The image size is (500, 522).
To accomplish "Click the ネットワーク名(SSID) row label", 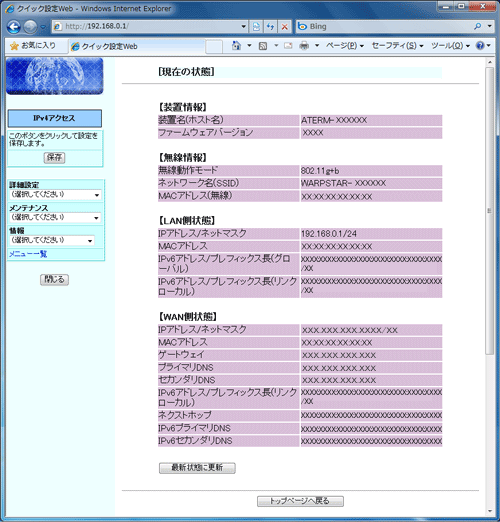I will click(x=199, y=183).
